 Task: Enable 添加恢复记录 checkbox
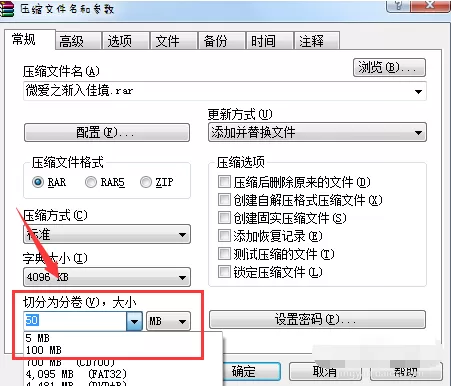(224, 236)
